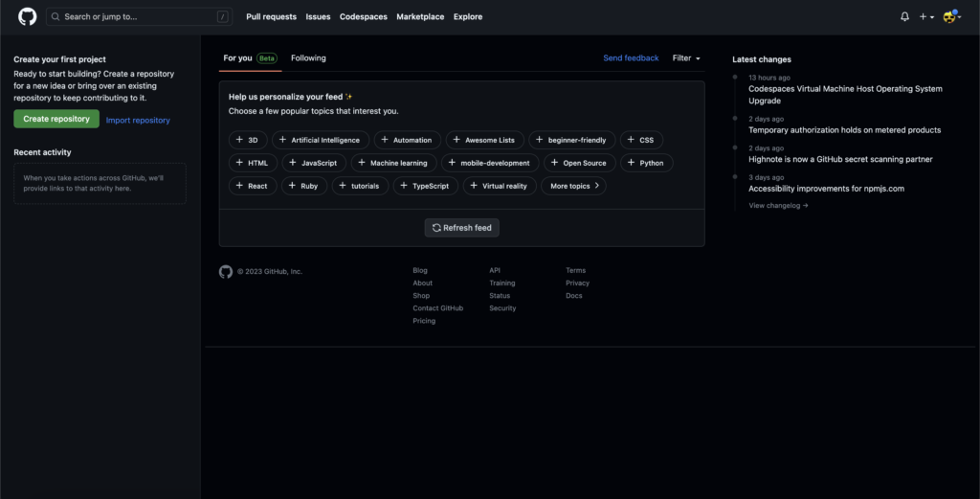980x499 pixels.
Task: Open the user avatar menu
Action: pyautogui.click(x=952, y=17)
